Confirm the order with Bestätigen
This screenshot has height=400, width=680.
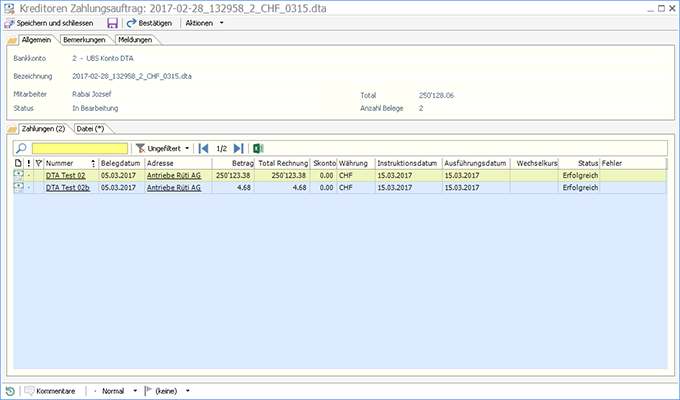pos(149,23)
